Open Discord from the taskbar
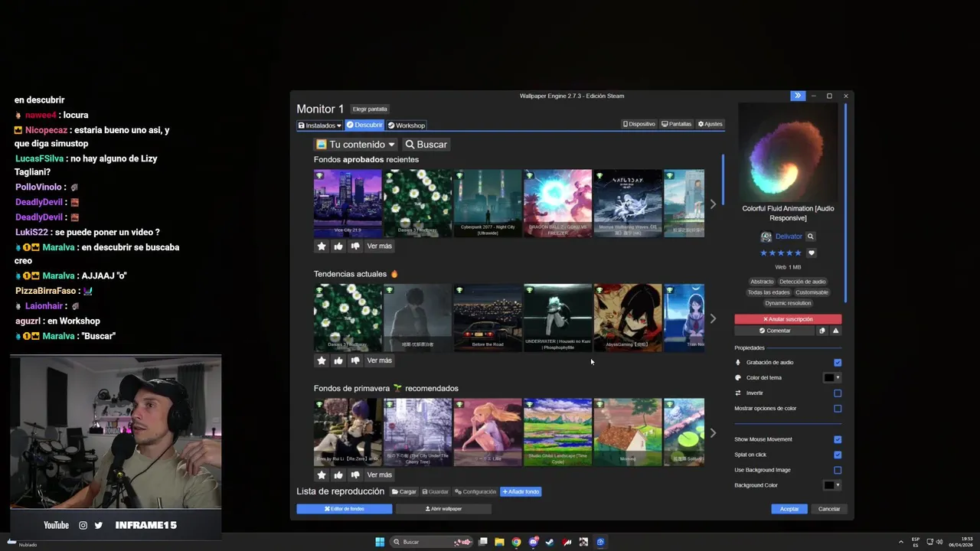The width and height of the screenshot is (980, 551). pos(534,542)
